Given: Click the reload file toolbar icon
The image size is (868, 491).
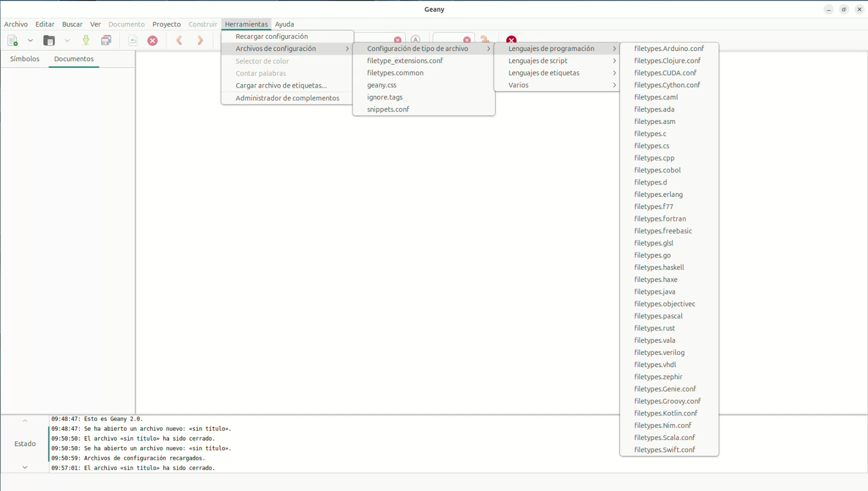Looking at the screenshot, I should (133, 41).
